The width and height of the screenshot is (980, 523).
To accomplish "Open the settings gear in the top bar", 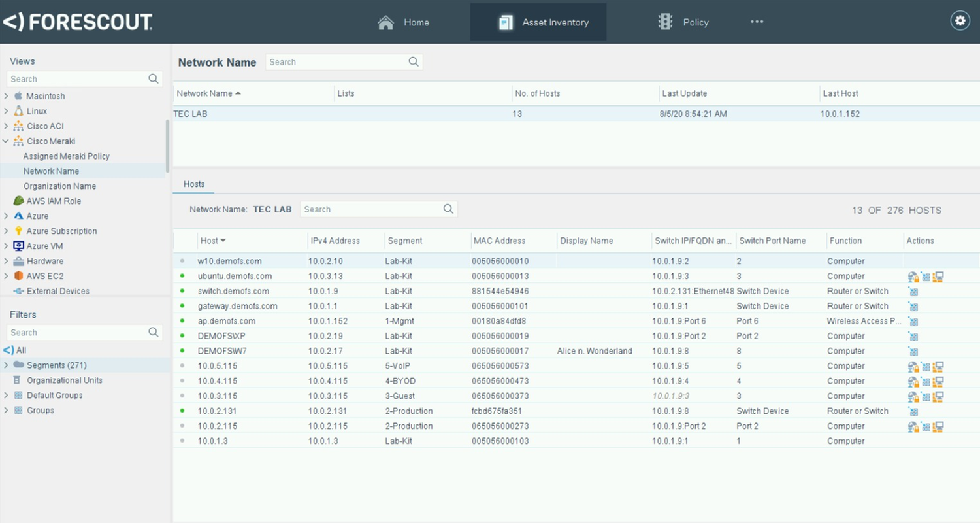I will click(x=959, y=20).
